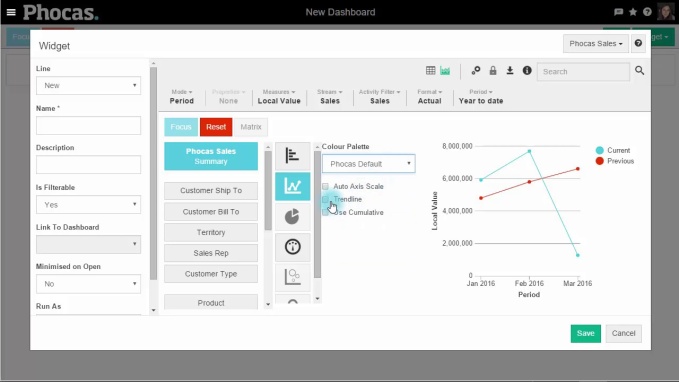The image size is (679, 382).
Task: Select Customer Ship To dimension
Action: tap(211, 191)
